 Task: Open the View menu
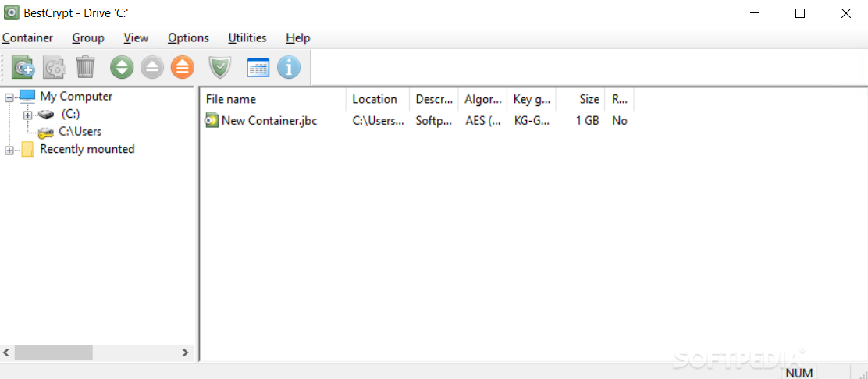[136, 37]
